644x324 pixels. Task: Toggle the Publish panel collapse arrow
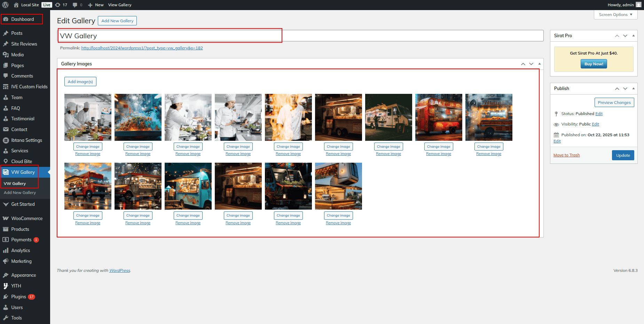[x=633, y=89]
